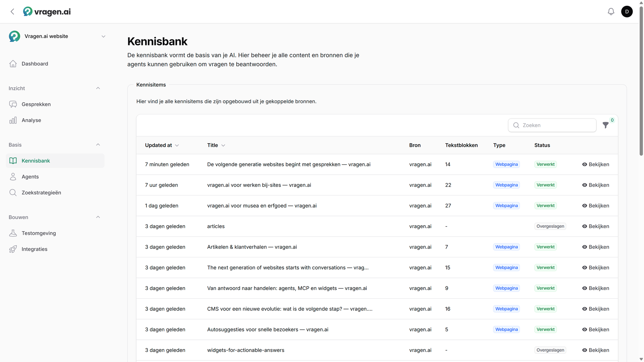This screenshot has height=362, width=644.
Task: Click the search magnifier inside Zoeken field
Action: point(516,125)
